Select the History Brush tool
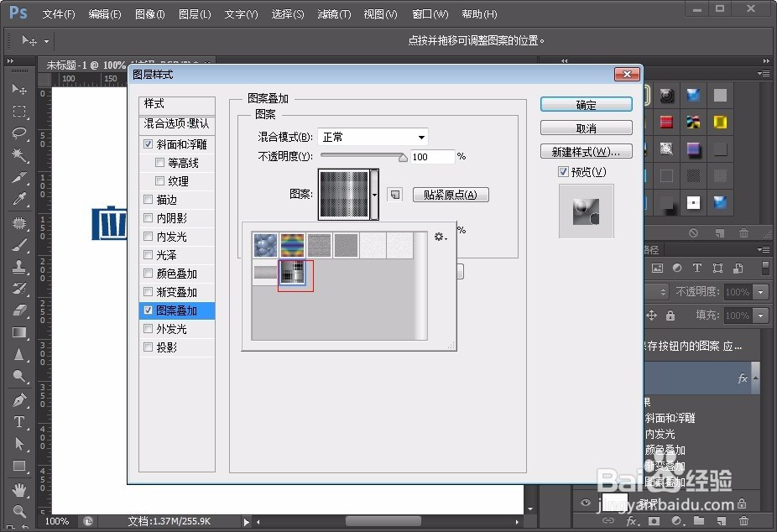The image size is (777, 532). click(x=19, y=289)
